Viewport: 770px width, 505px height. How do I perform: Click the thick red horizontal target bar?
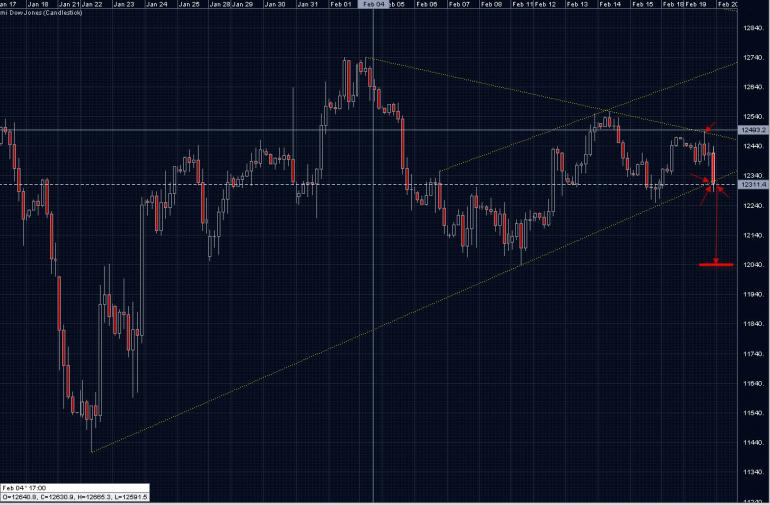coord(718,265)
